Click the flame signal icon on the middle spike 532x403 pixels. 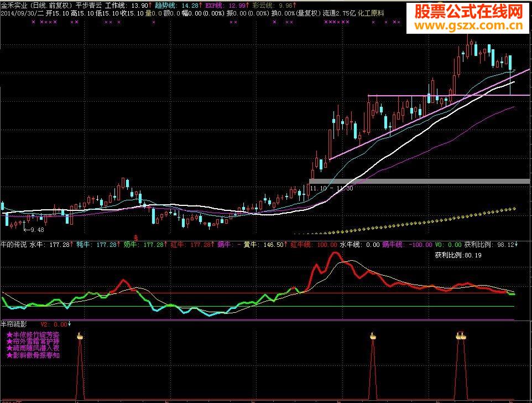pyautogui.click(x=373, y=336)
